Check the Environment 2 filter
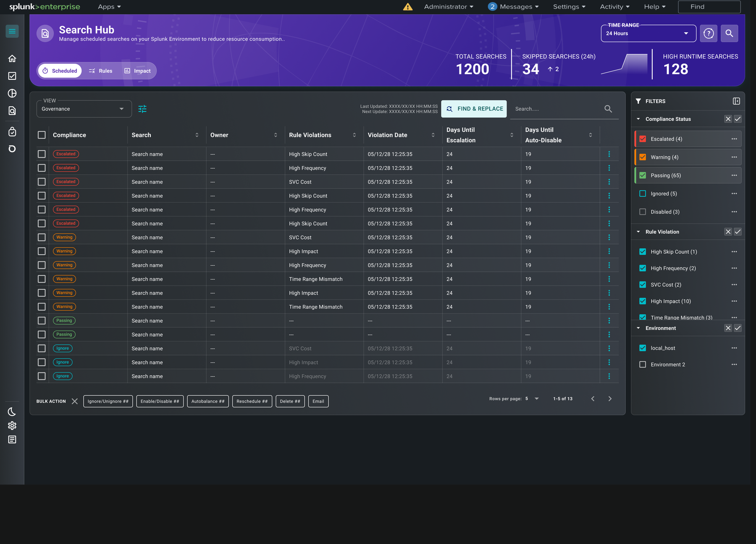The height and width of the screenshot is (544, 756). tap(643, 364)
